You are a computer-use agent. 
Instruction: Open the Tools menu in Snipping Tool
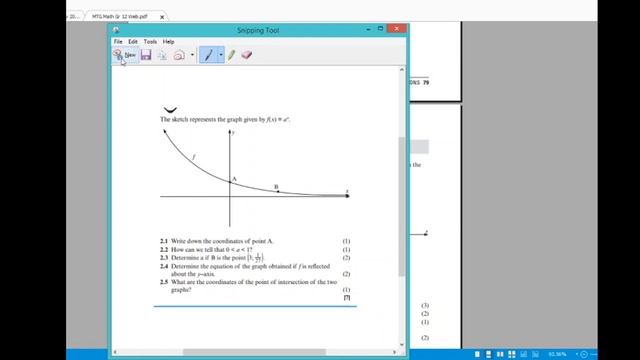pyautogui.click(x=150, y=42)
